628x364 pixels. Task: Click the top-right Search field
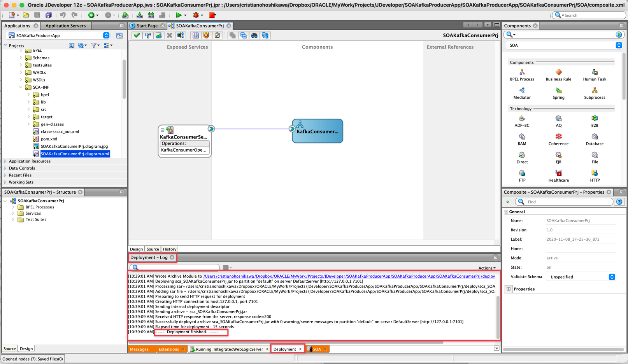(589, 15)
